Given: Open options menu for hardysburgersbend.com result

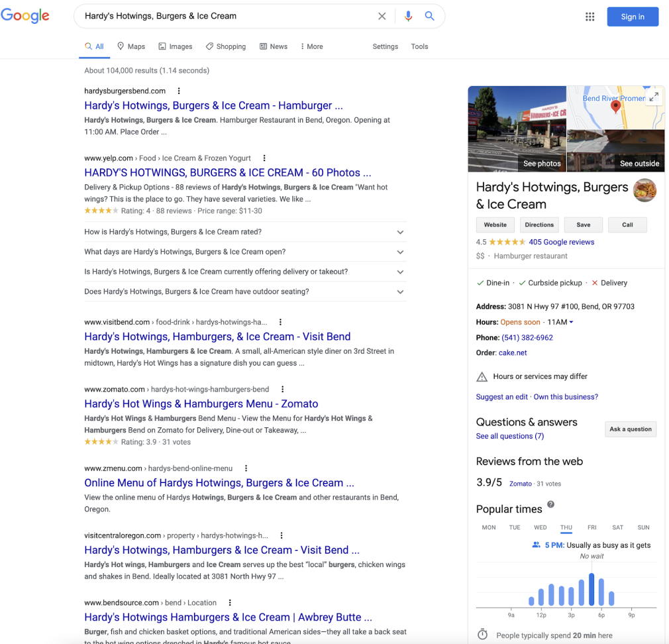Looking at the screenshot, I should [x=179, y=91].
